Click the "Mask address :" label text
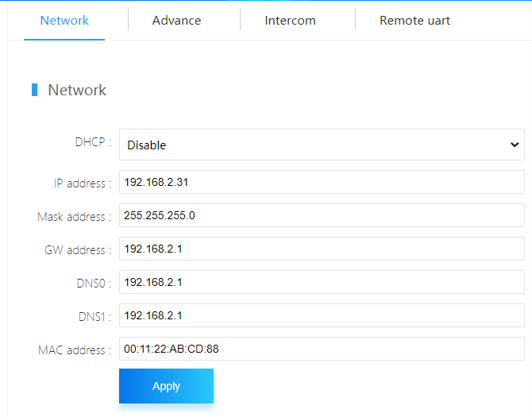The image size is (532, 417). (x=74, y=217)
